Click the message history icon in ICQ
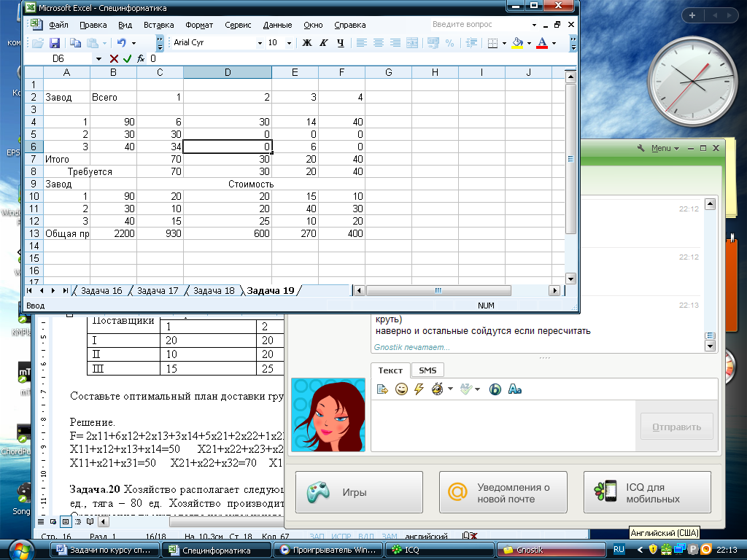This screenshot has height=560, width=747. (382, 389)
